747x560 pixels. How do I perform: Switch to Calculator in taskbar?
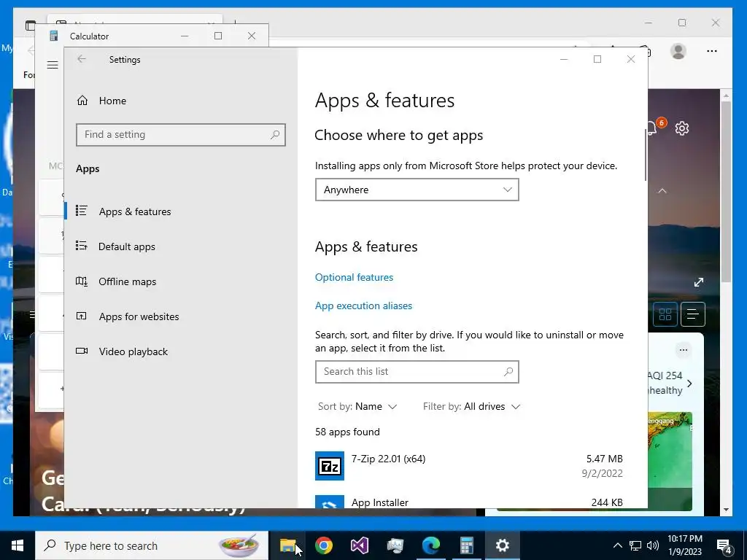pyautogui.click(x=466, y=545)
